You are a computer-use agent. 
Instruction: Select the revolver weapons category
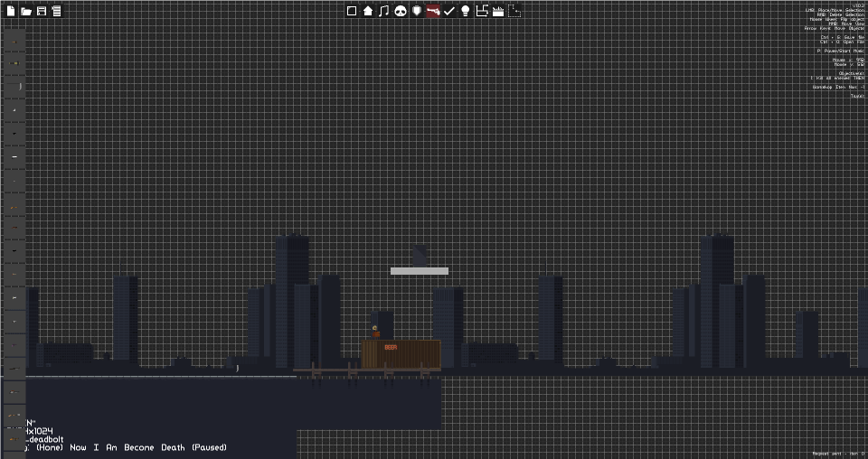433,11
